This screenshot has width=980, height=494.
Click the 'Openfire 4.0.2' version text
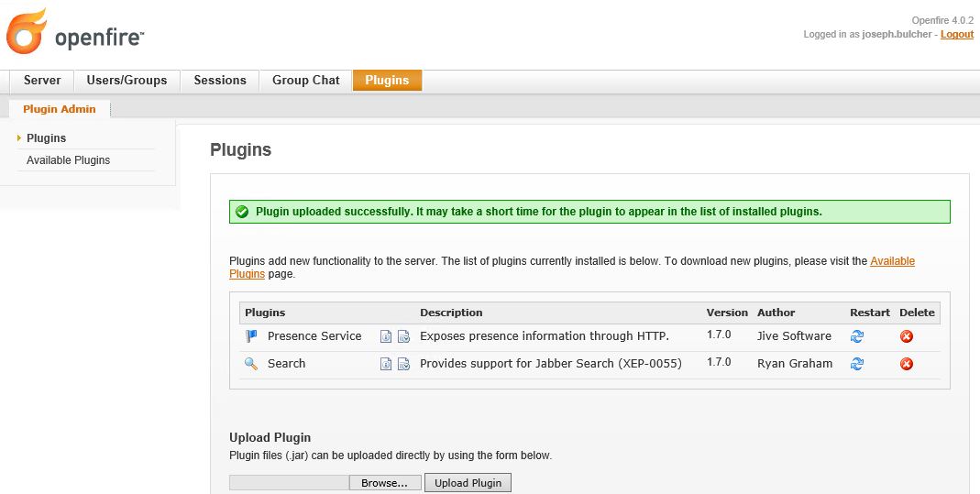pyautogui.click(x=942, y=20)
